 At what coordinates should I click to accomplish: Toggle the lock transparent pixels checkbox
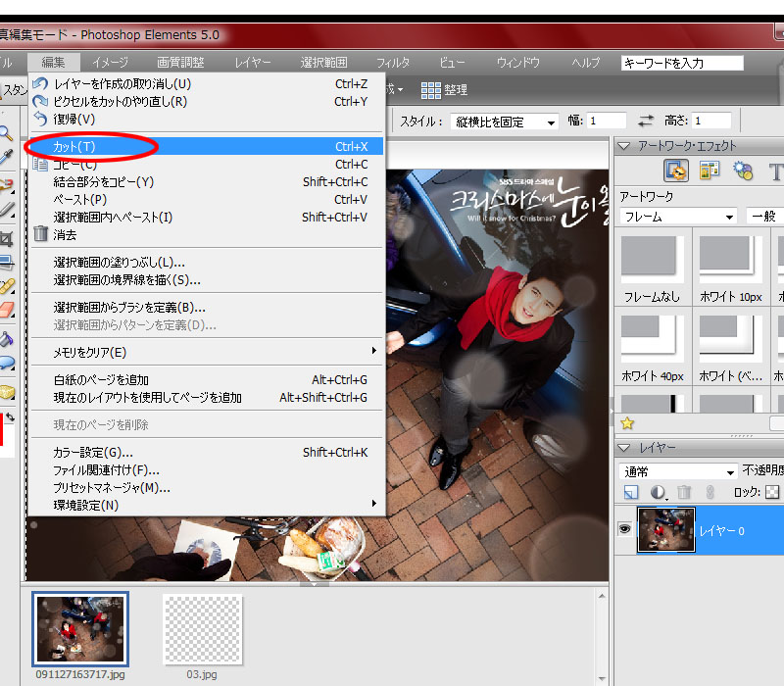(x=772, y=493)
